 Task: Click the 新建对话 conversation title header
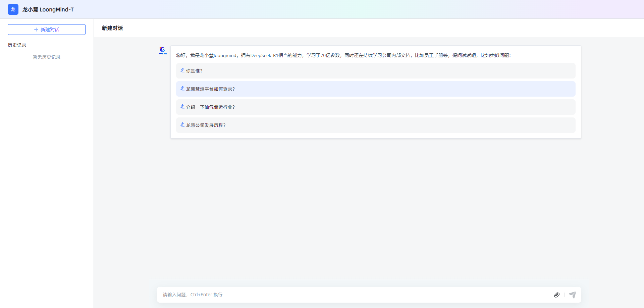pyautogui.click(x=112, y=28)
